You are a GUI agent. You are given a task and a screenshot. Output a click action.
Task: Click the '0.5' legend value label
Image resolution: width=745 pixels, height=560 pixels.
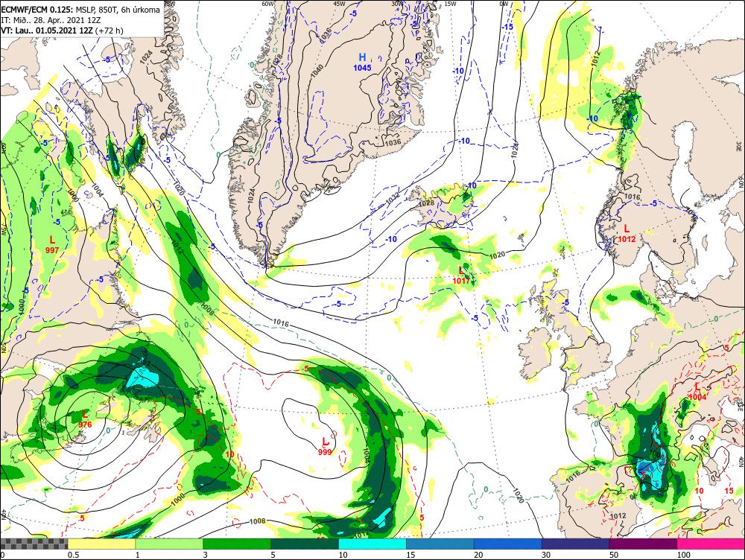tap(73, 555)
